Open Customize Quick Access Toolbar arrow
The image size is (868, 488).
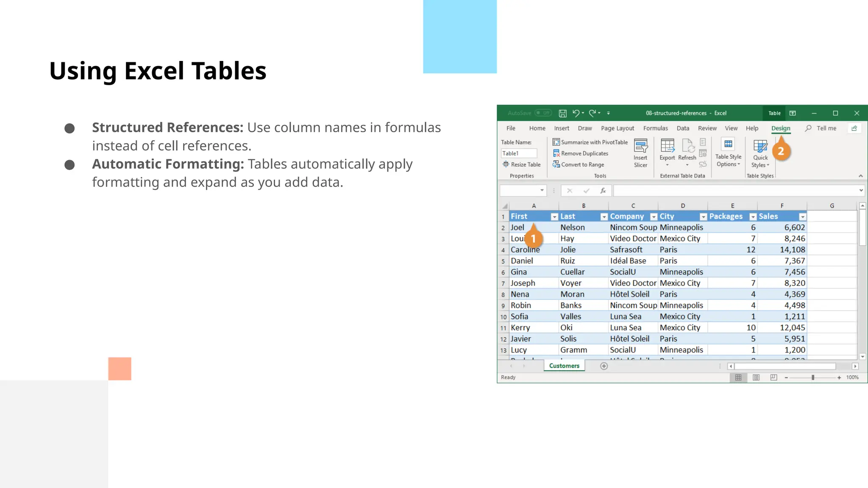coord(608,113)
